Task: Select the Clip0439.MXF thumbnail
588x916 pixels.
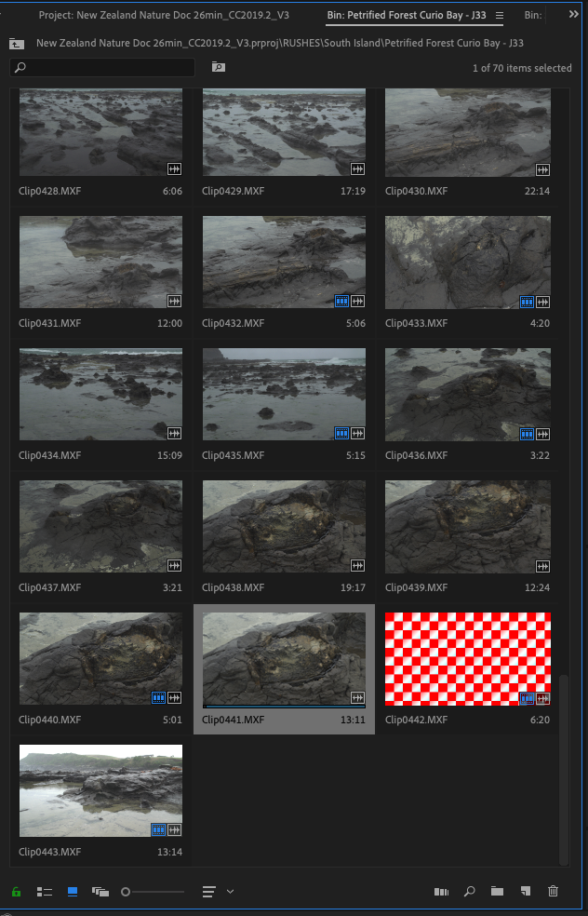Action: point(468,526)
